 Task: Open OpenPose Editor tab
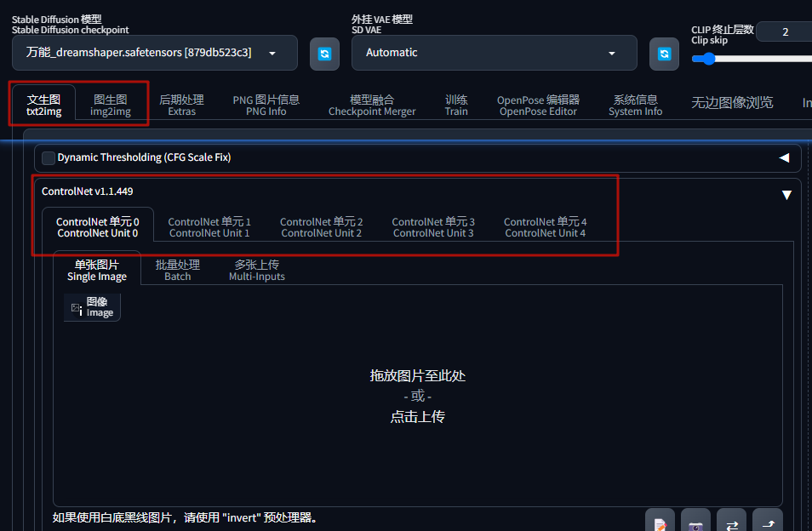[538, 105]
